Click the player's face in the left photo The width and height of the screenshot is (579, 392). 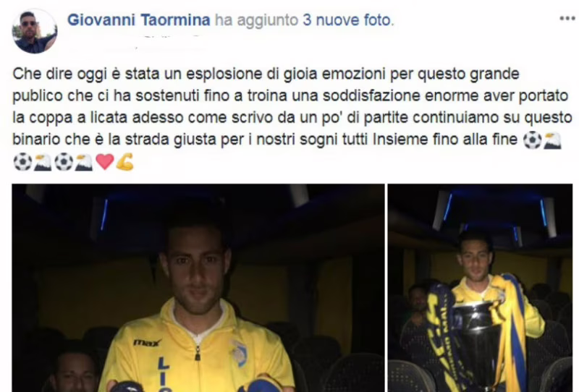[x=195, y=262]
